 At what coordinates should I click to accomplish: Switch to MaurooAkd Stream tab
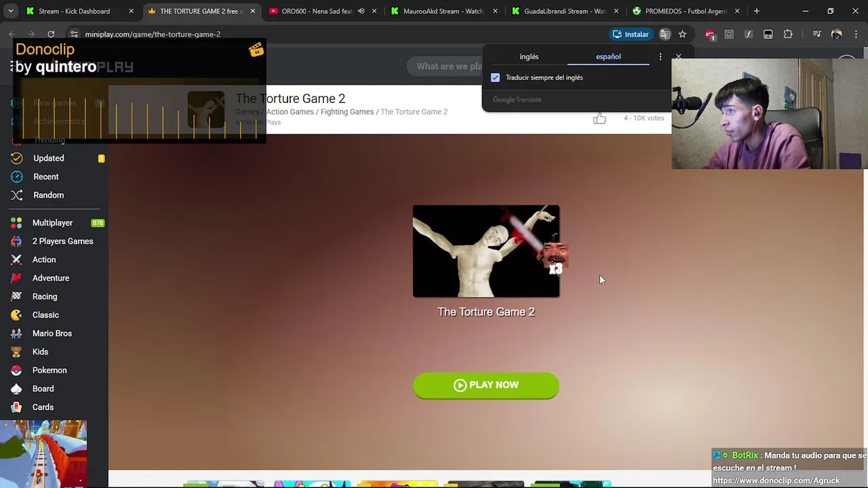point(443,11)
